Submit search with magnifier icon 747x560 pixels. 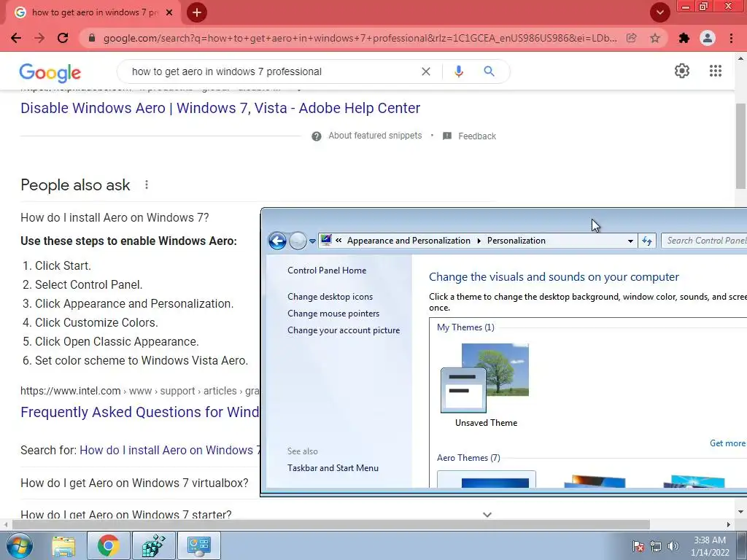pyautogui.click(x=489, y=71)
